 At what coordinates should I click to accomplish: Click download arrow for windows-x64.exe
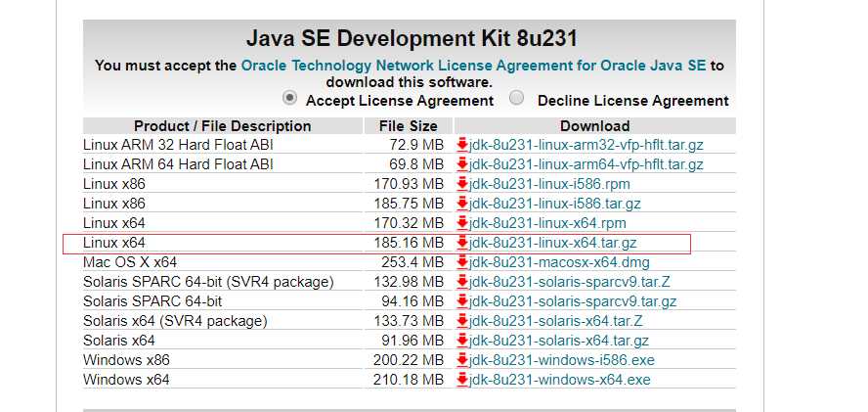[x=462, y=380]
